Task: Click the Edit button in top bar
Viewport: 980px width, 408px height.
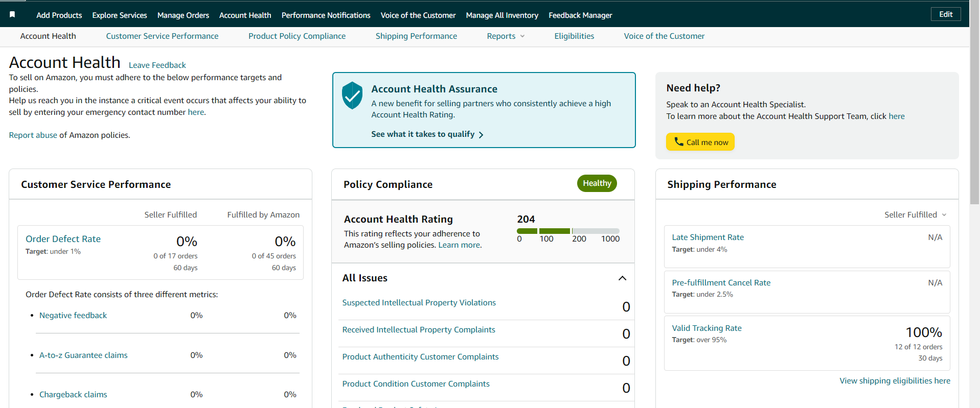Action: (946, 14)
